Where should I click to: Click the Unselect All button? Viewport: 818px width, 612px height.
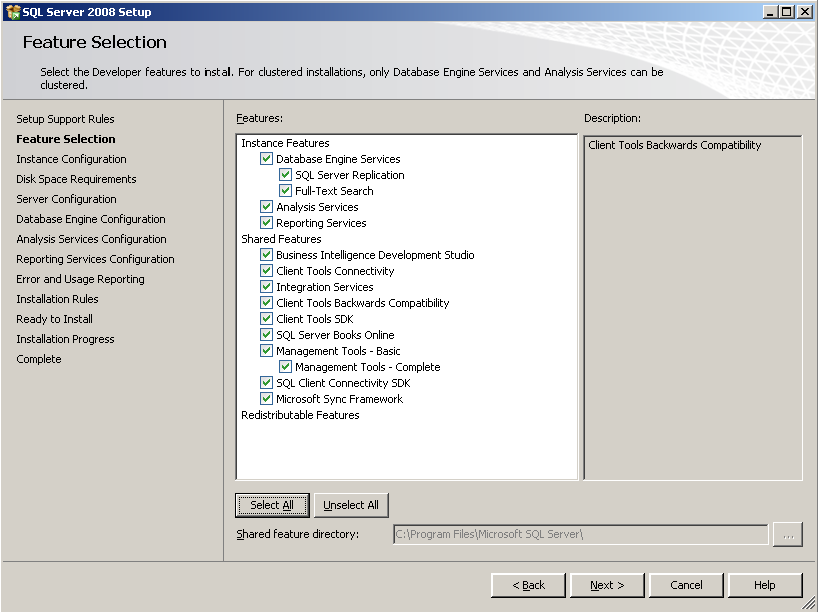[x=351, y=505]
